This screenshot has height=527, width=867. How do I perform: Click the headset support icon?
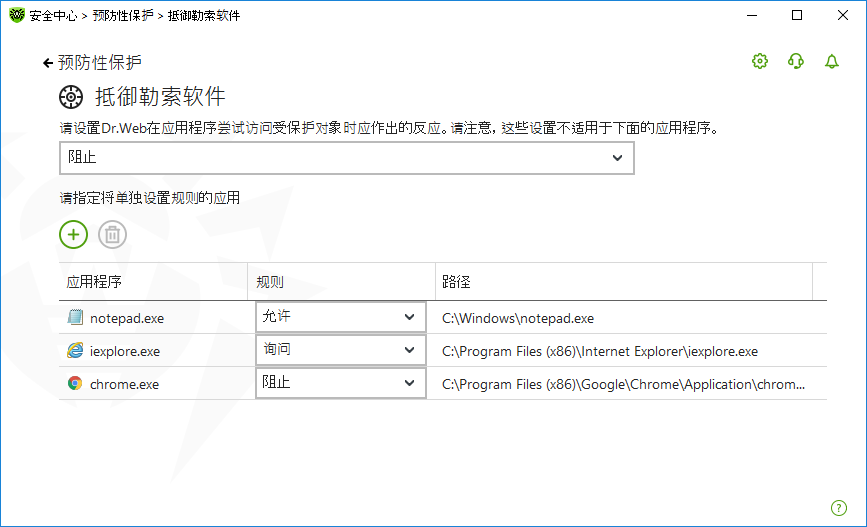796,62
